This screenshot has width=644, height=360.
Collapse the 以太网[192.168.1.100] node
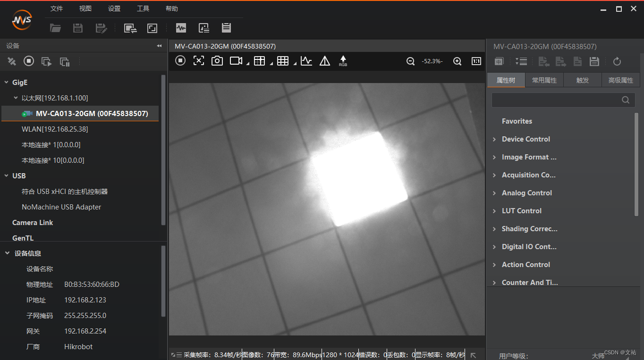16,98
